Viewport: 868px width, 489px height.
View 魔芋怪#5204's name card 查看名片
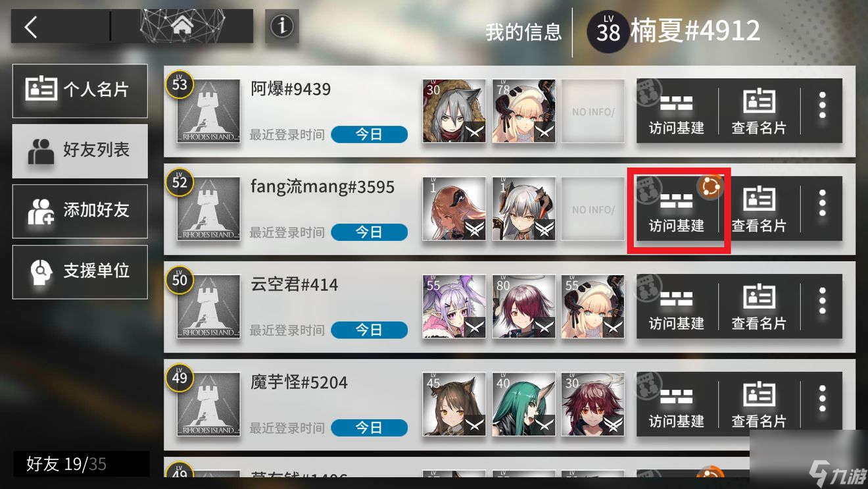pos(759,404)
